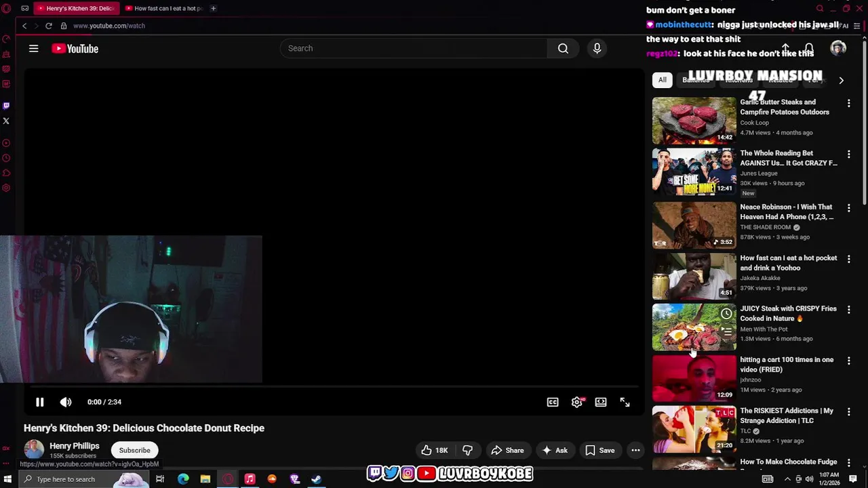Open options for JUICY Steak video
Viewport: 868px width, 488px height.
848,310
